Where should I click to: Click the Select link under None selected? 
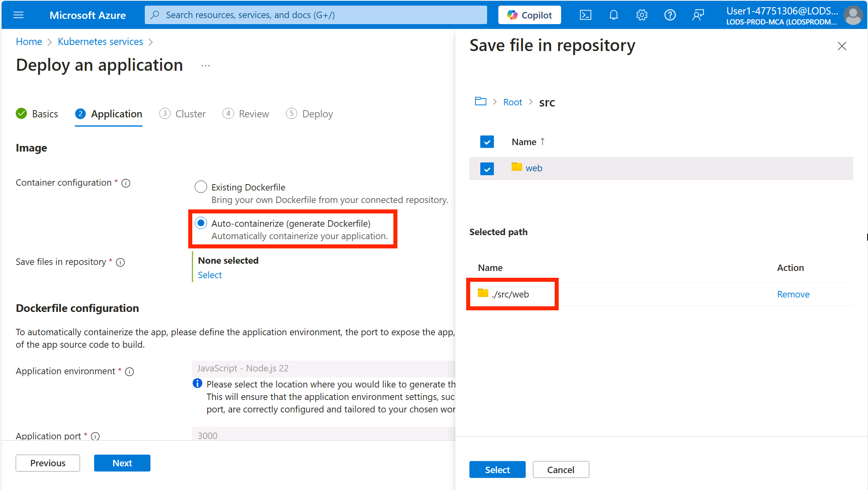pyautogui.click(x=210, y=275)
